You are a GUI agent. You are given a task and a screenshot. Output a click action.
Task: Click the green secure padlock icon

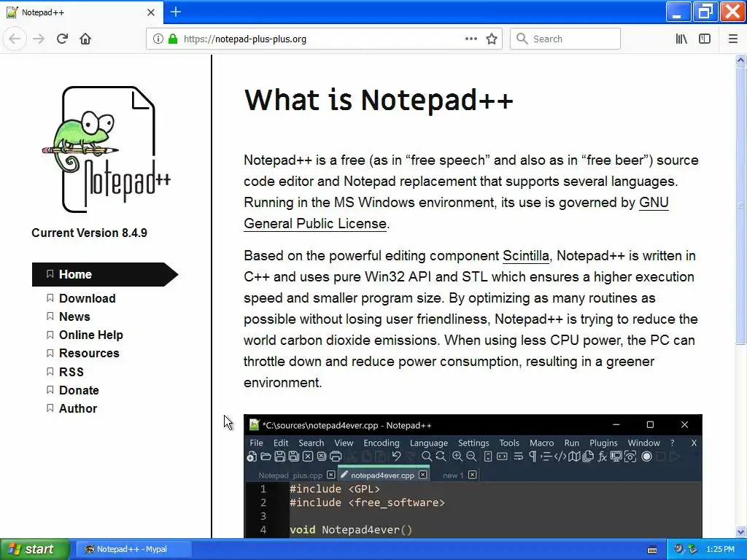[x=173, y=39]
